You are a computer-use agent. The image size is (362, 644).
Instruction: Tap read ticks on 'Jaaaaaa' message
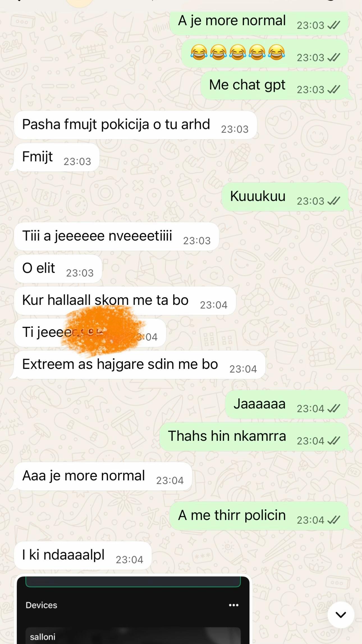click(x=334, y=408)
